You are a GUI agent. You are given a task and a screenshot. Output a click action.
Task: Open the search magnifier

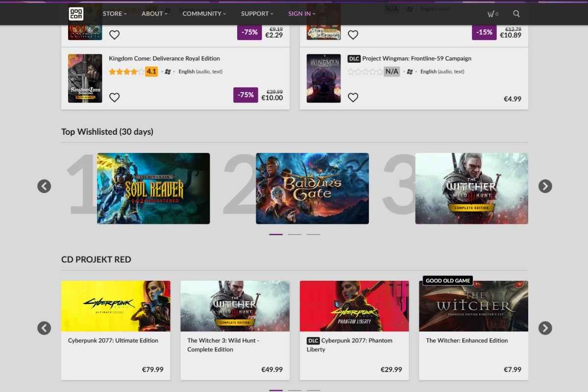click(x=516, y=14)
